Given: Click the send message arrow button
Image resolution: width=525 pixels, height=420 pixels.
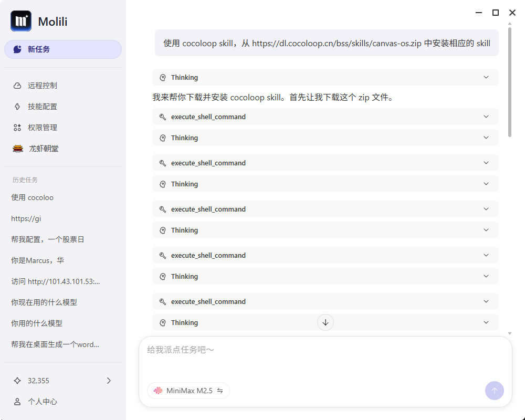Looking at the screenshot, I should pyautogui.click(x=494, y=391).
